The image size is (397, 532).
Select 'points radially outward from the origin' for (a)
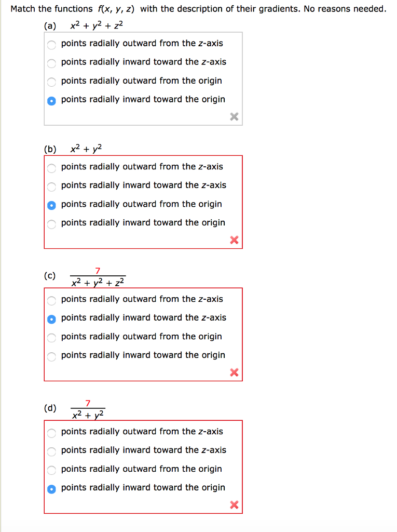(51, 82)
